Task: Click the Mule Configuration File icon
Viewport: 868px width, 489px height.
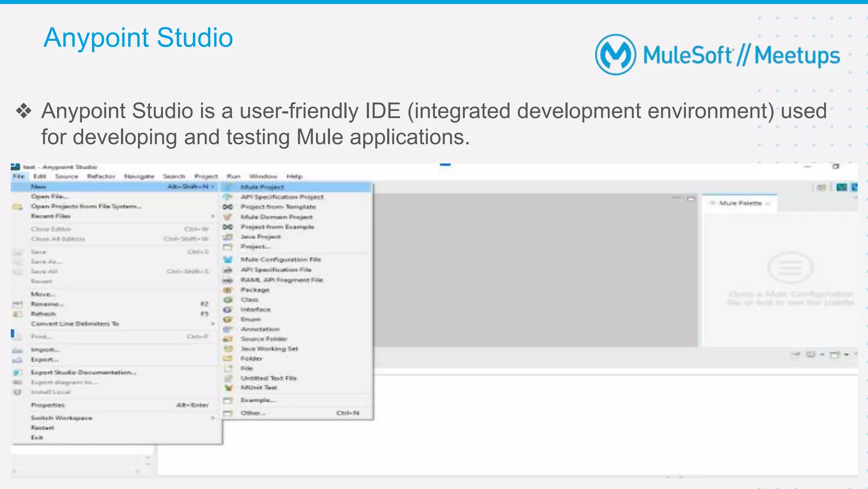Action: 228,259
